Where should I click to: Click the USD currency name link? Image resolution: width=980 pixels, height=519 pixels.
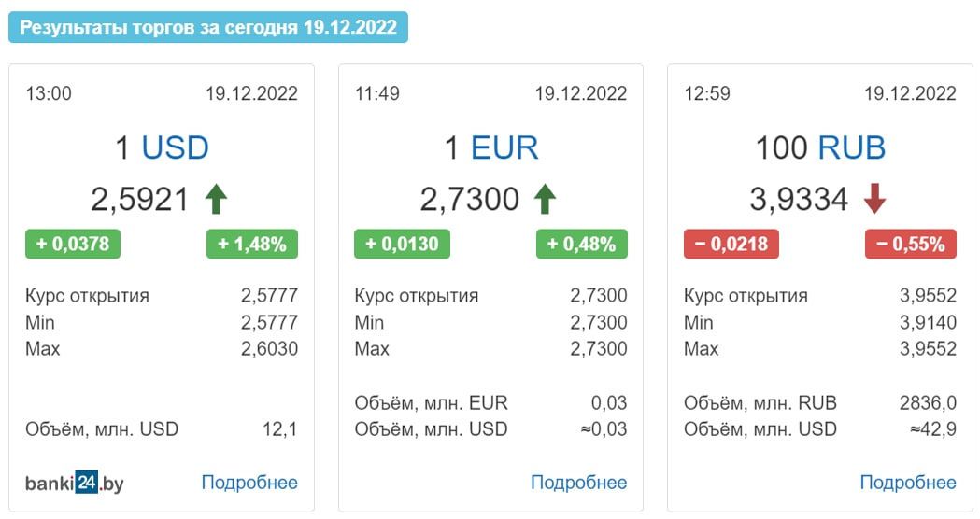click(x=175, y=148)
